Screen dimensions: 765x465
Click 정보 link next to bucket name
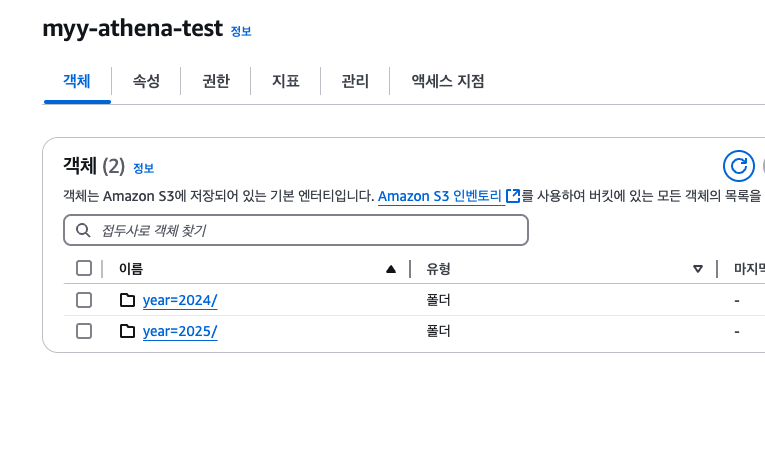point(241,32)
